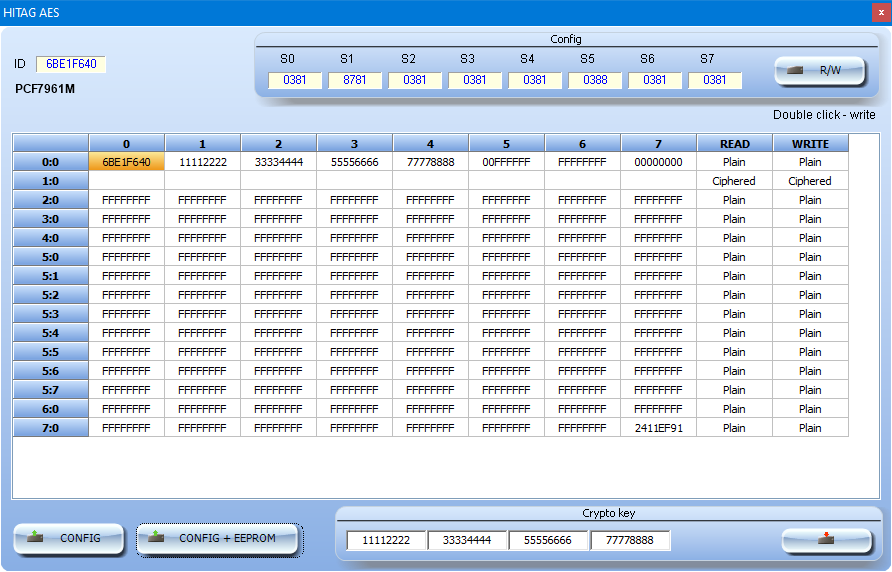Select row header 5:4
Viewport: 892px width, 572px height.
point(51,333)
